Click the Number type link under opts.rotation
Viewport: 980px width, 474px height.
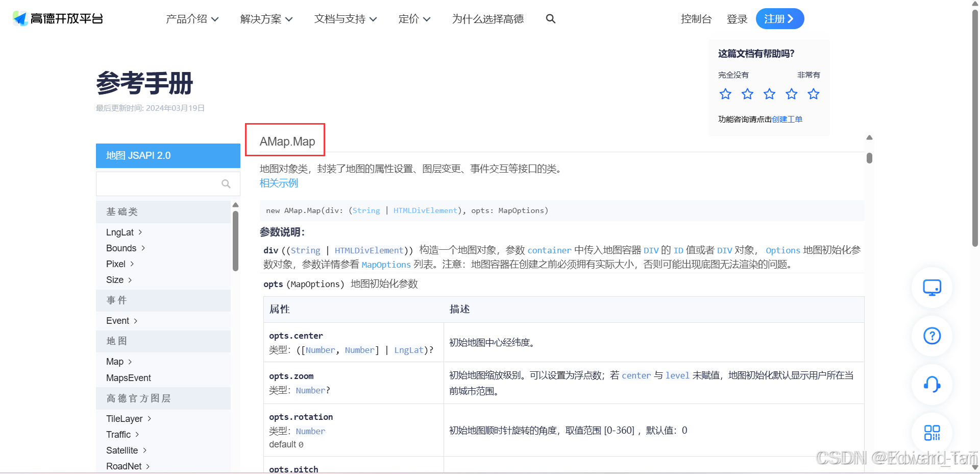pyautogui.click(x=310, y=431)
